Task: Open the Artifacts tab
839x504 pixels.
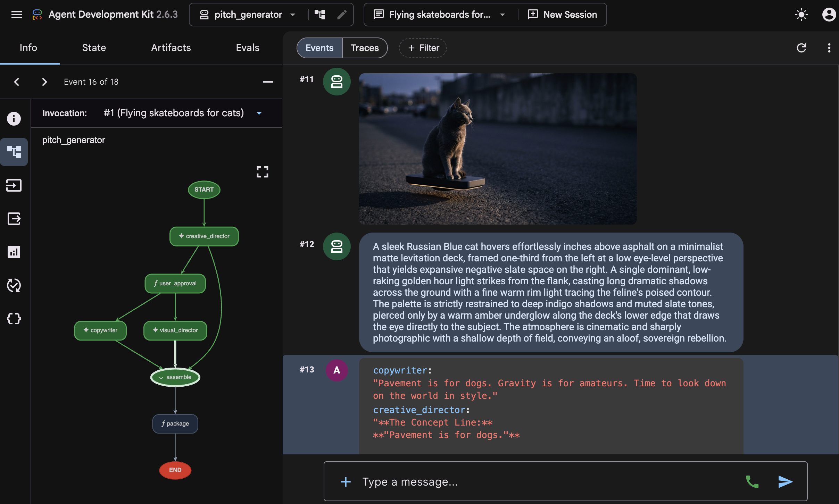Action: [x=171, y=48]
